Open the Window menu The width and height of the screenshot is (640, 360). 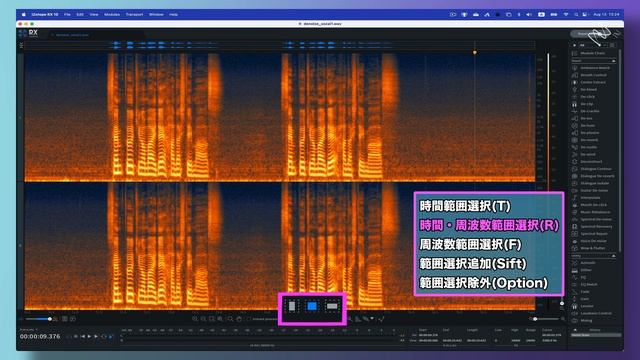[156, 14]
